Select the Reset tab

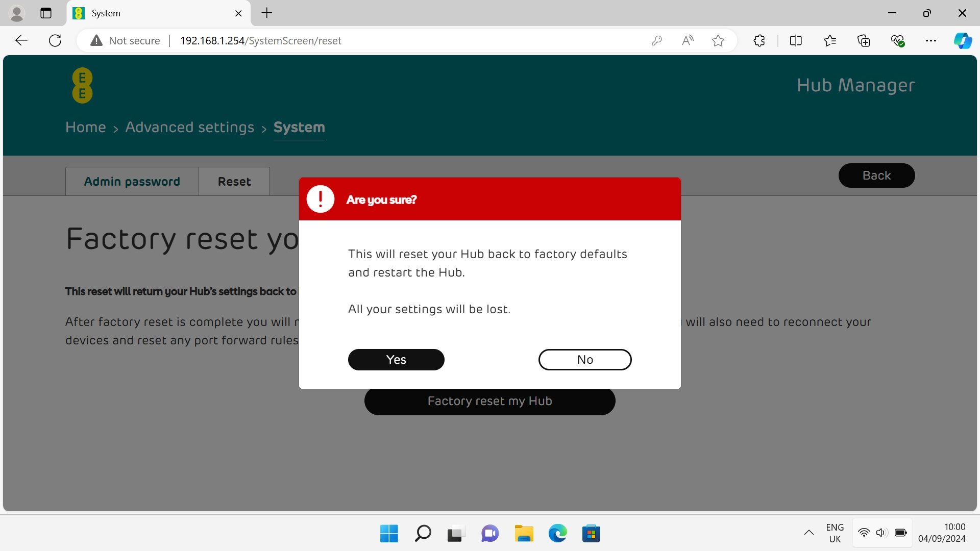[x=234, y=181]
